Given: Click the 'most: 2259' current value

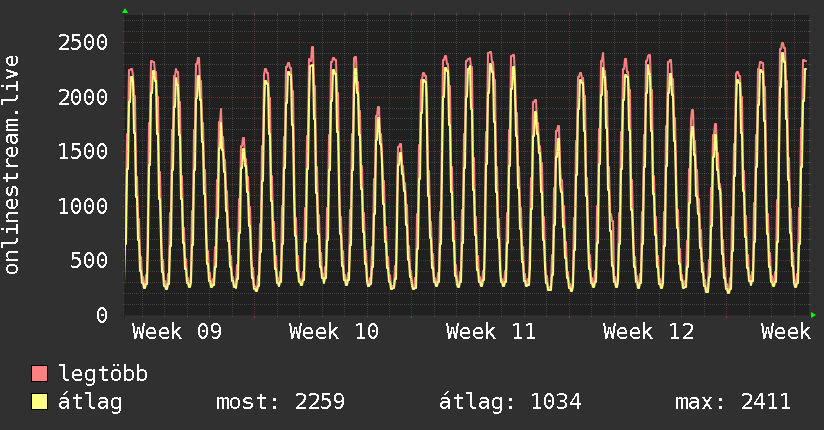Looking at the screenshot, I should tap(280, 403).
